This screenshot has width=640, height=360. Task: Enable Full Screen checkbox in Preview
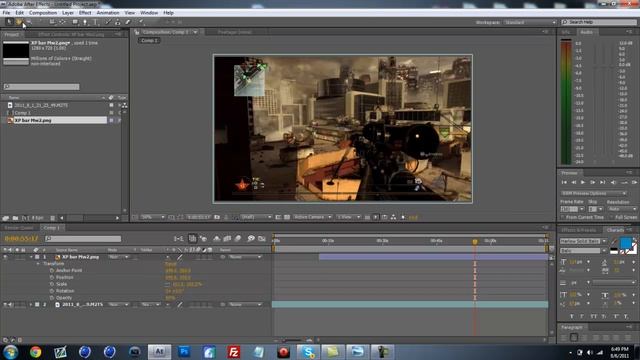pyautogui.click(x=611, y=217)
